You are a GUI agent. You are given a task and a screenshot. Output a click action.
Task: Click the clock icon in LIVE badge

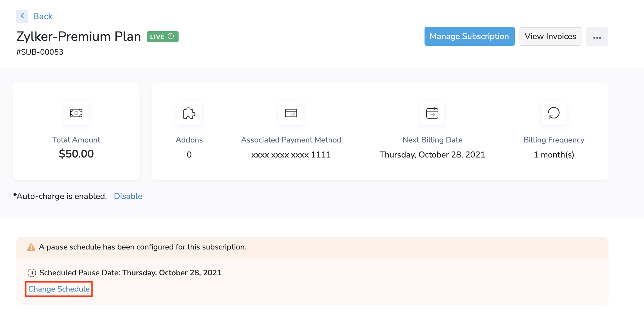click(x=171, y=36)
